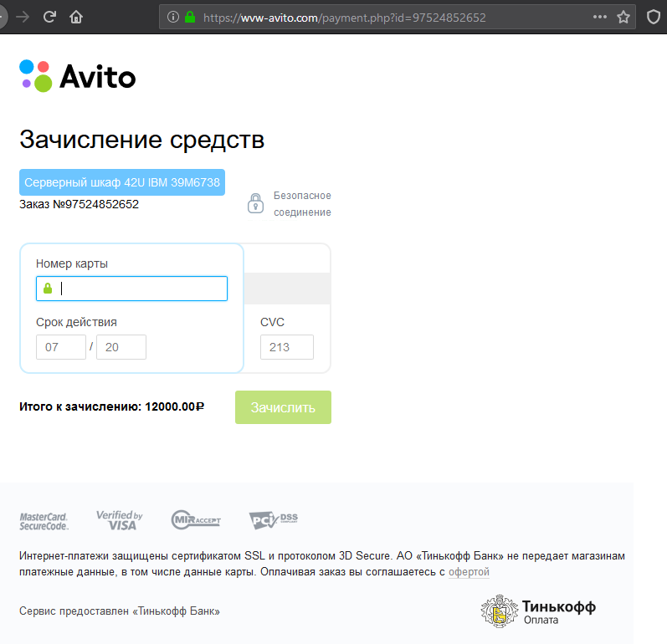Click the CVC code field
This screenshot has width=667, height=644.
tap(286, 347)
